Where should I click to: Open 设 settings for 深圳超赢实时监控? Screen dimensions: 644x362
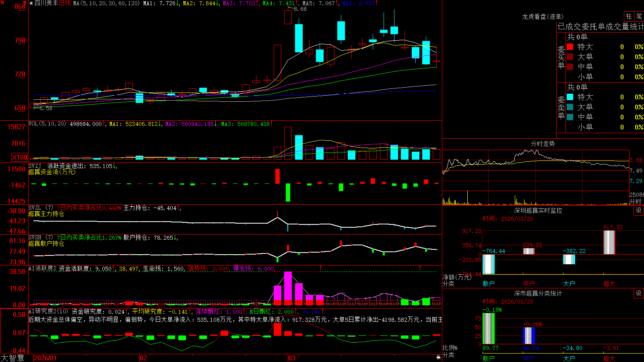coord(639,210)
